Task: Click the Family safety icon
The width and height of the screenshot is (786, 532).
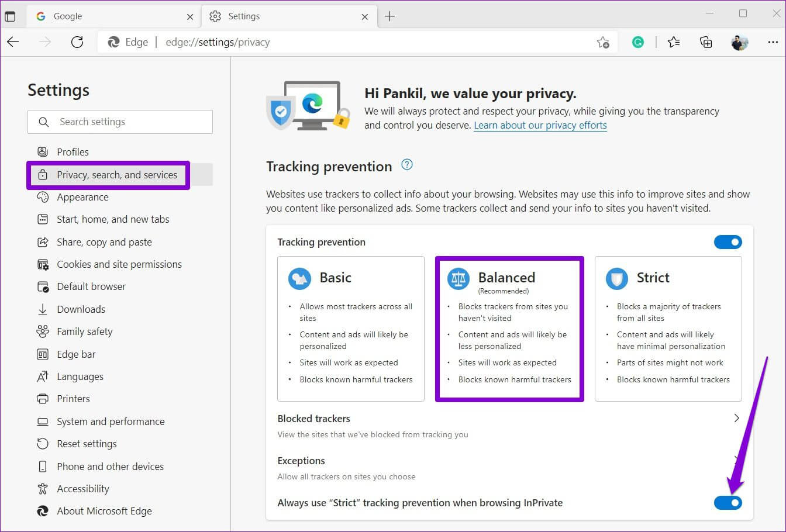Action: point(43,331)
